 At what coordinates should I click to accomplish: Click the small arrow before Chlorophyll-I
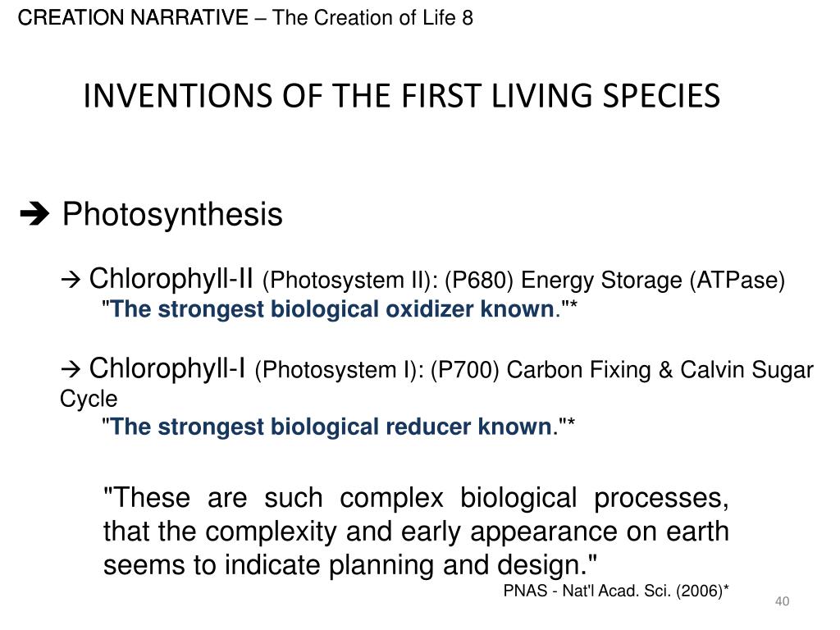click(x=71, y=369)
